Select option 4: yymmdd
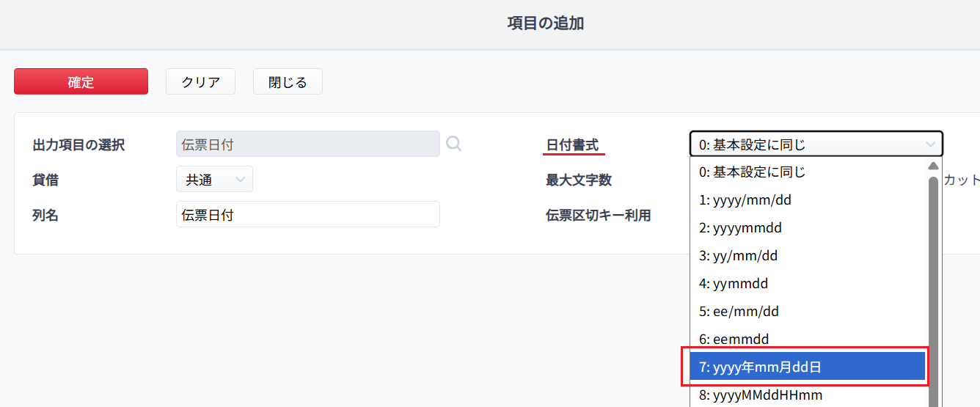Viewport: 980px width, 407px height. click(x=808, y=284)
